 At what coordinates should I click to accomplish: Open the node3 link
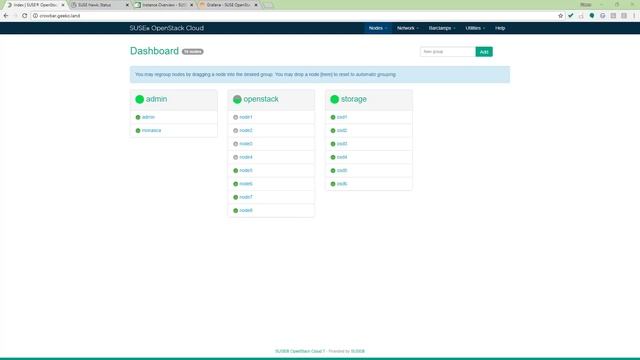click(x=246, y=144)
